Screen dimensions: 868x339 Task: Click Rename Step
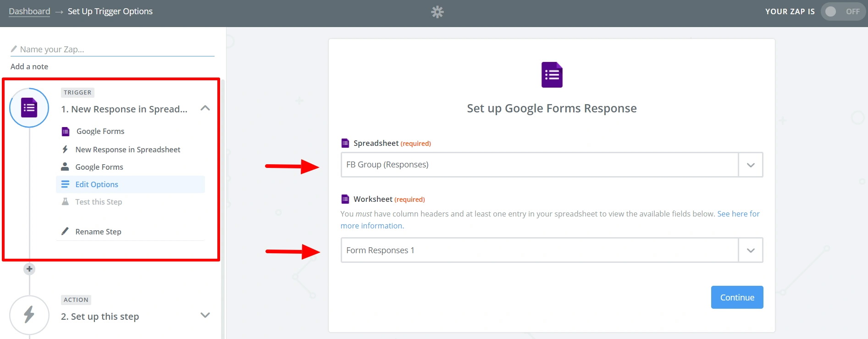(x=98, y=232)
